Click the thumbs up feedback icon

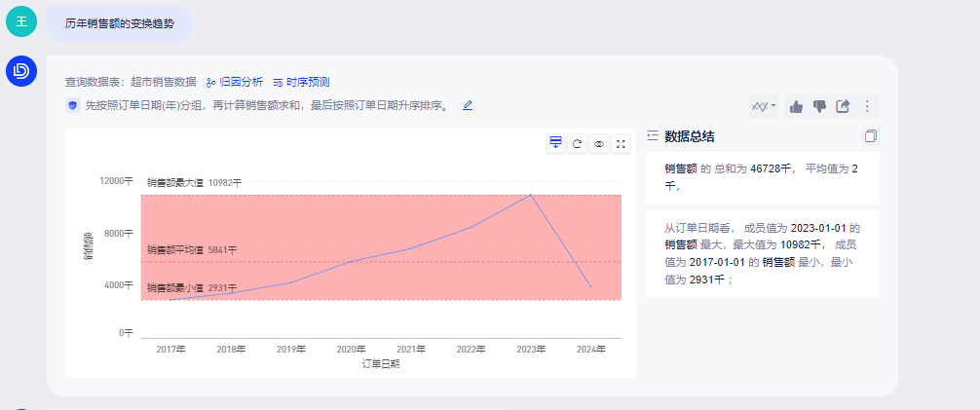point(796,106)
